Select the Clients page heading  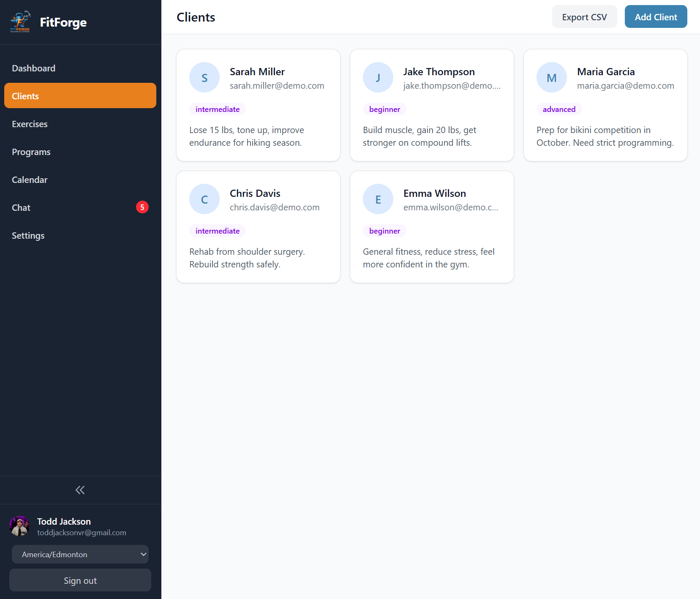(196, 17)
